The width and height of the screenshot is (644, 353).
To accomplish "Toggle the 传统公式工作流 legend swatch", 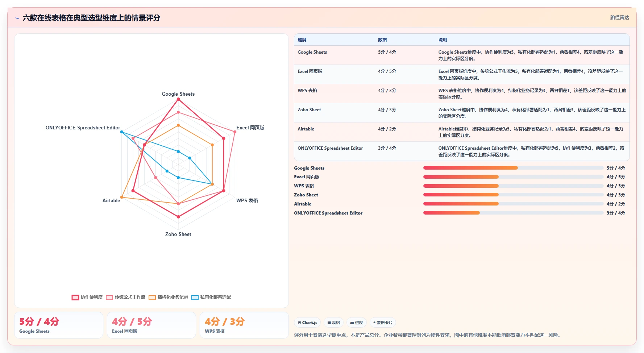I will 109,298.
